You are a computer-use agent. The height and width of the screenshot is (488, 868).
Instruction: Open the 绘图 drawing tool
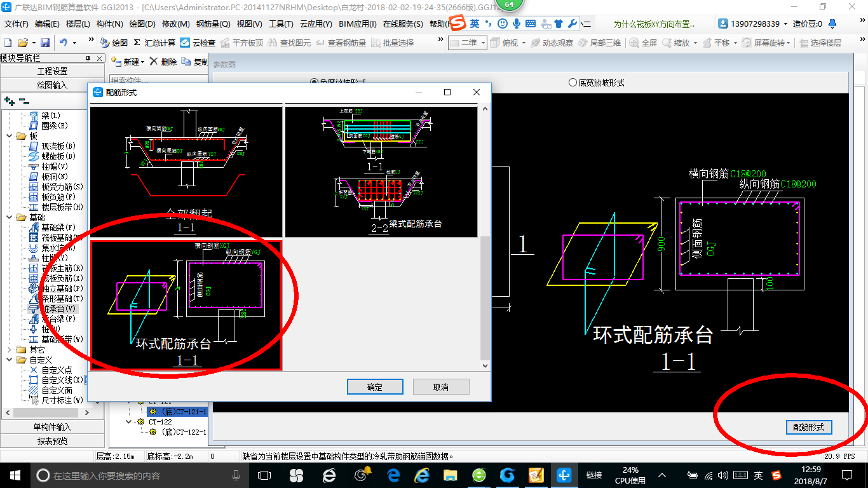[114, 43]
